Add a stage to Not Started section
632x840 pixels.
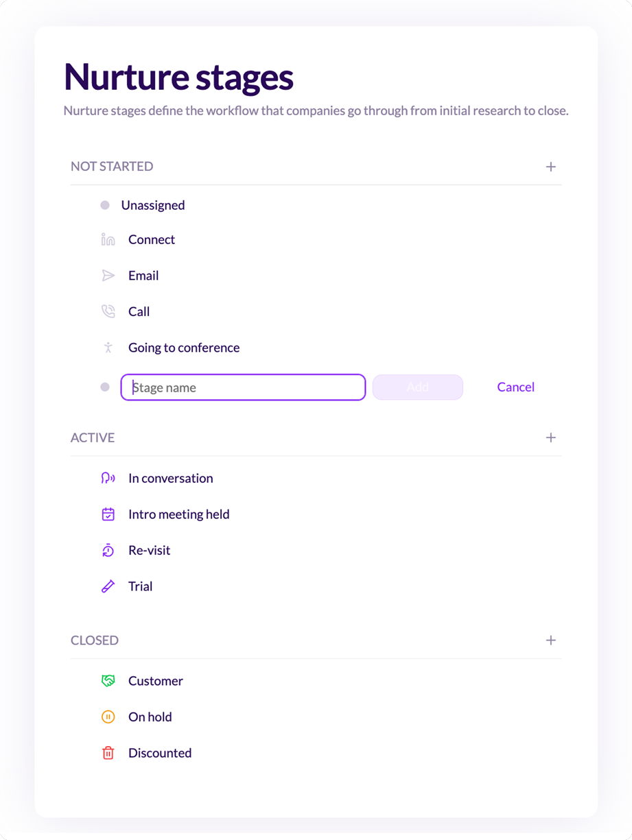[550, 167]
